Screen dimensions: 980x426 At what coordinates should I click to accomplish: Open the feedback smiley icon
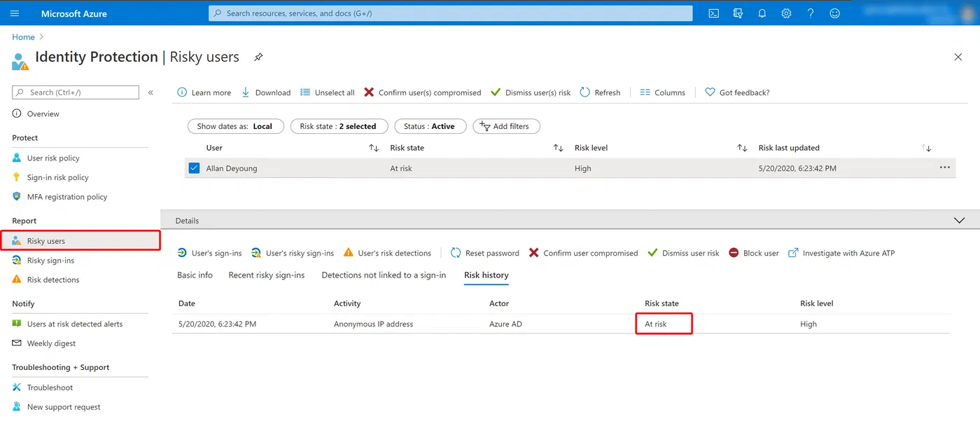pos(834,13)
